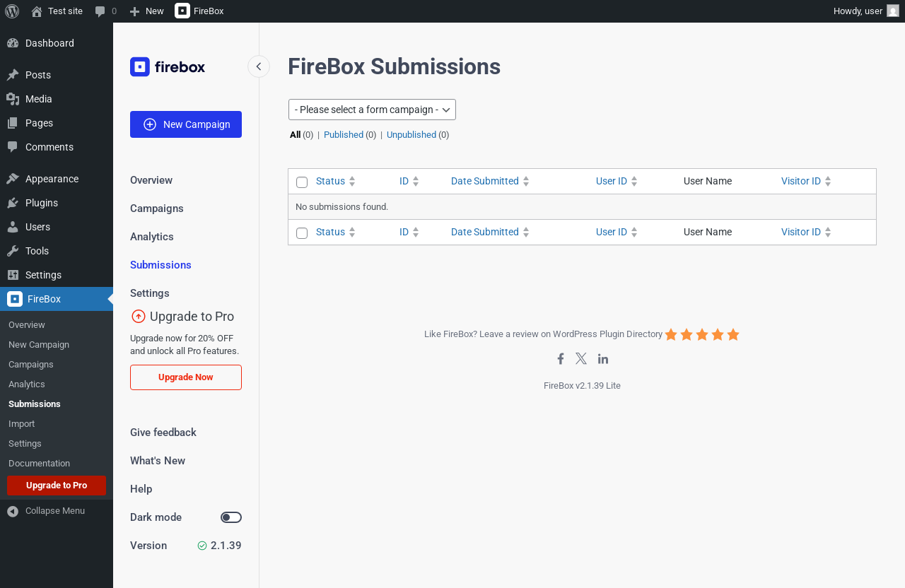This screenshot has width=905, height=588.
Task: Click red Upgrade to Pro submenu button
Action: pyautogui.click(x=57, y=486)
